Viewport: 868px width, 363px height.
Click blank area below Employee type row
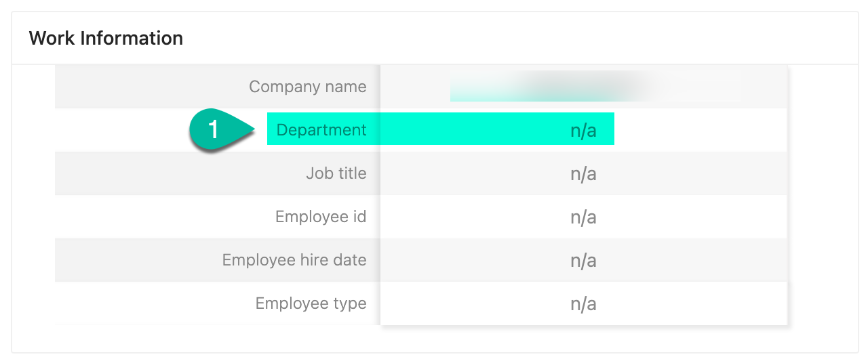434,339
